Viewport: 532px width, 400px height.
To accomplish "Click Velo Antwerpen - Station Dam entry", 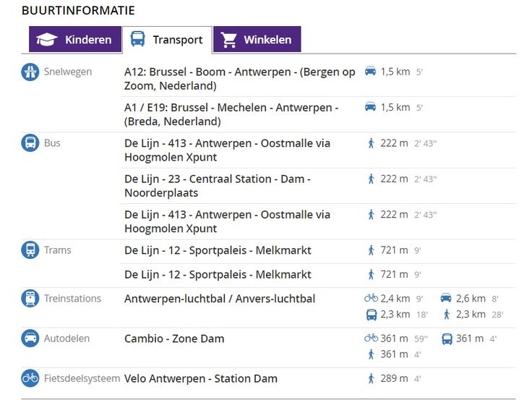I will coord(201,378).
